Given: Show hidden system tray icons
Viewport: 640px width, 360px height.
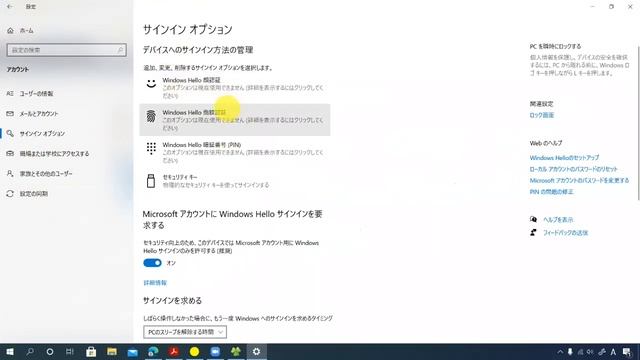Looking at the screenshot, I should pos(560,352).
